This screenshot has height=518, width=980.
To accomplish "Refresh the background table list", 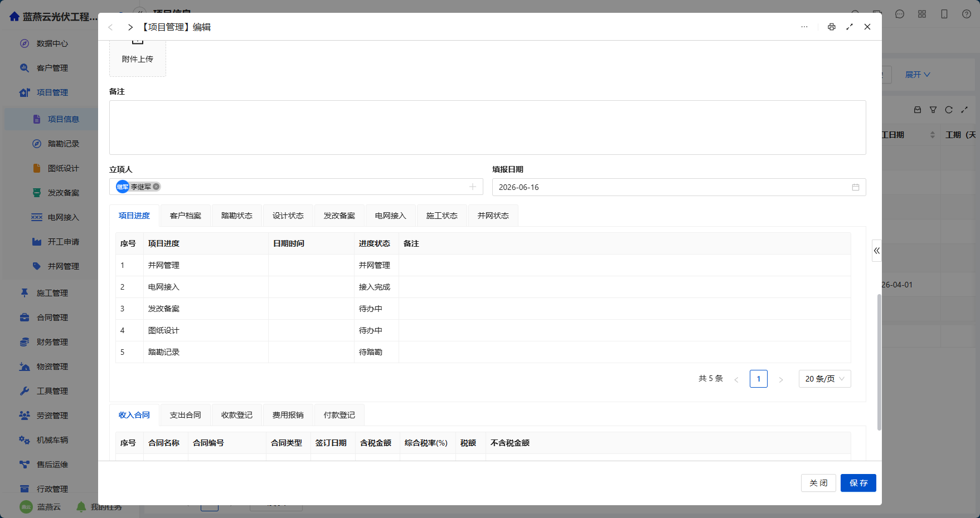I will (x=949, y=110).
